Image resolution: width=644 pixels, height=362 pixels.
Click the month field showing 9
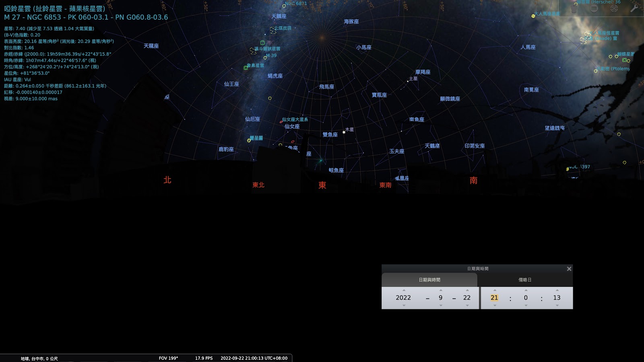(x=441, y=298)
